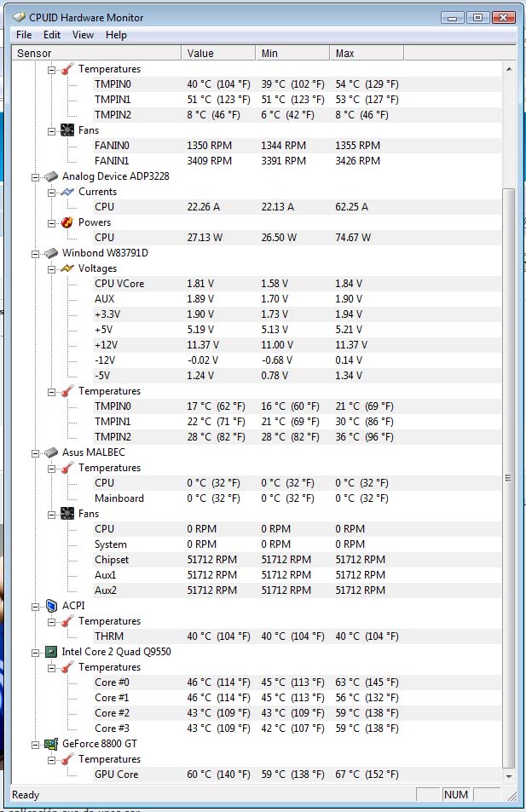This screenshot has height=812, width=526.
Task: Click the CPUID Hardware Monitor title icon
Action: [x=19, y=17]
